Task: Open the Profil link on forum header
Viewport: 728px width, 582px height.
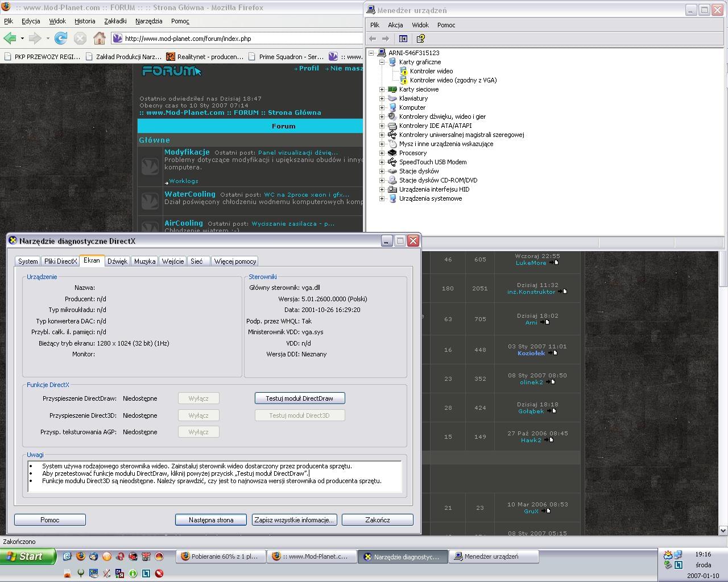Action: tap(309, 68)
